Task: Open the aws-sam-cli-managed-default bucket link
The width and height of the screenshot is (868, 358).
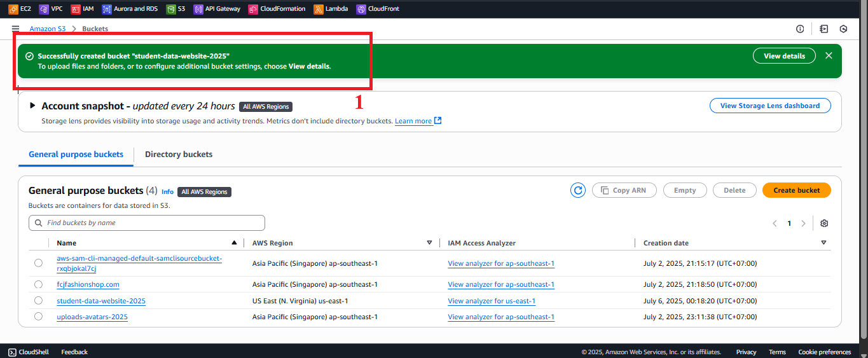Action: [x=139, y=263]
